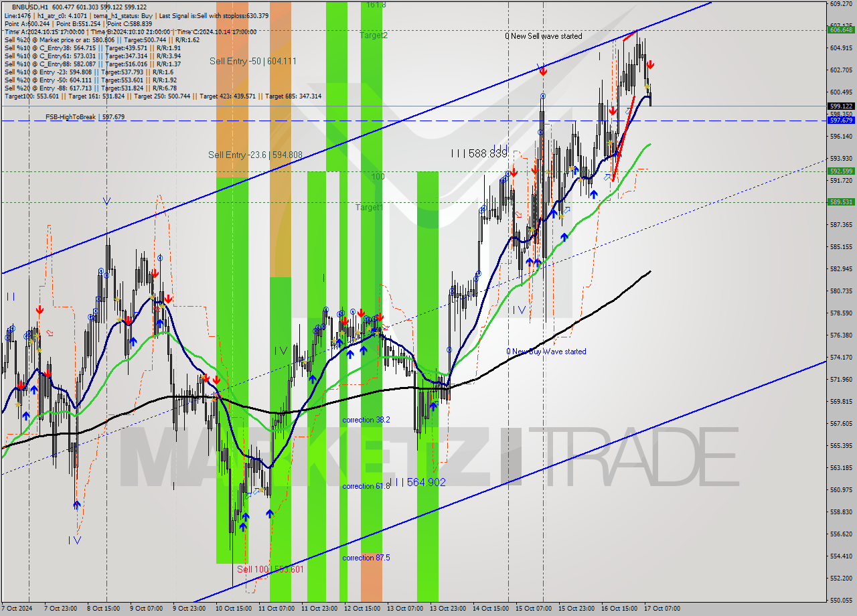Screen dimensions: 857x616
Task: Select the green 589.531 price tag
Action: 841,202
